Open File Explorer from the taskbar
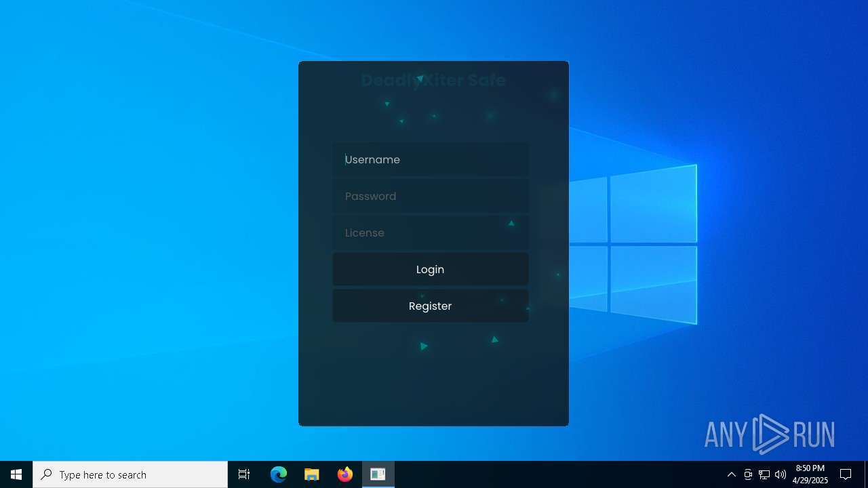 [x=312, y=474]
